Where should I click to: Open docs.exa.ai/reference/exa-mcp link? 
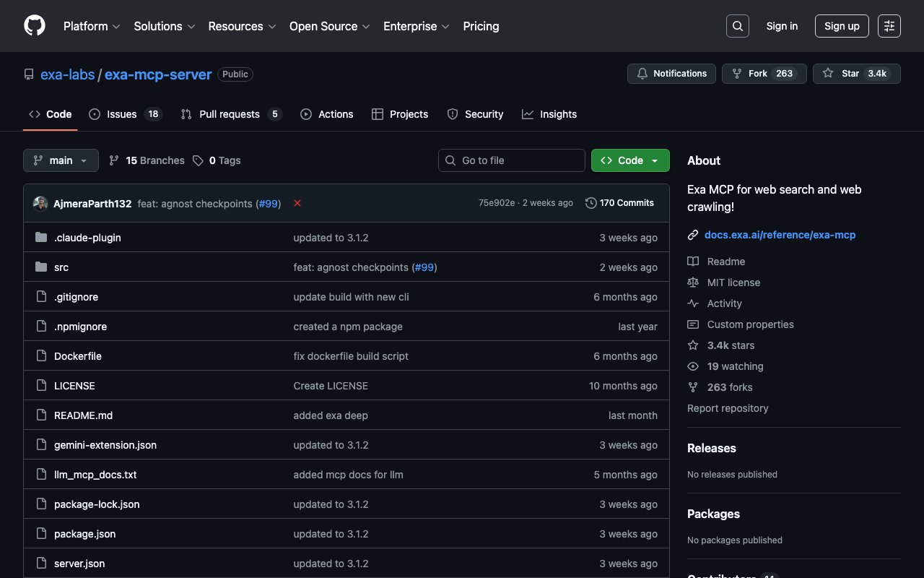tap(780, 235)
